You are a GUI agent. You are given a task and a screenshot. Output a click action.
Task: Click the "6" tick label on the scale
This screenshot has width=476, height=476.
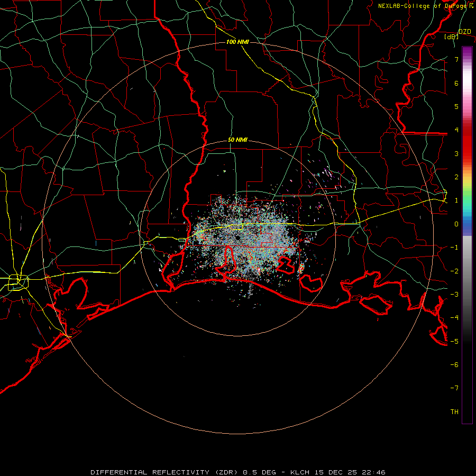(456, 83)
